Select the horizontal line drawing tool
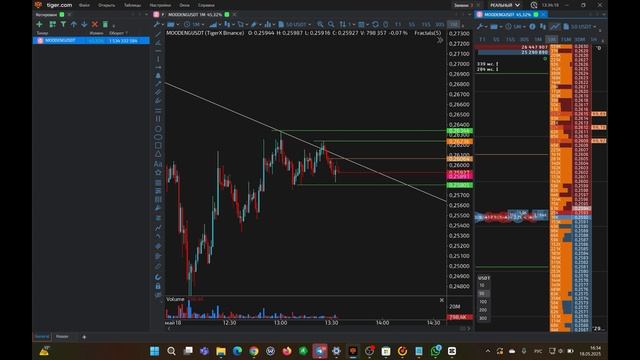The image size is (640, 360). [158, 51]
